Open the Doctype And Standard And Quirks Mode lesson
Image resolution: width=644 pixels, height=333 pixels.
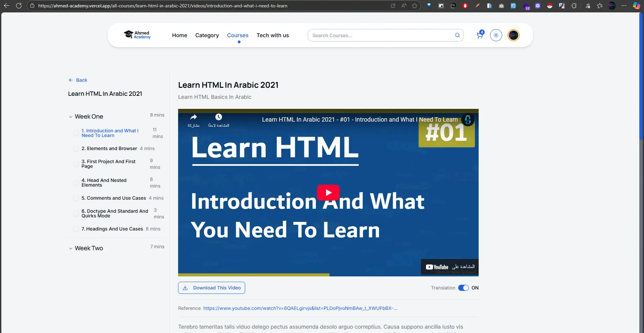pyautogui.click(x=115, y=213)
